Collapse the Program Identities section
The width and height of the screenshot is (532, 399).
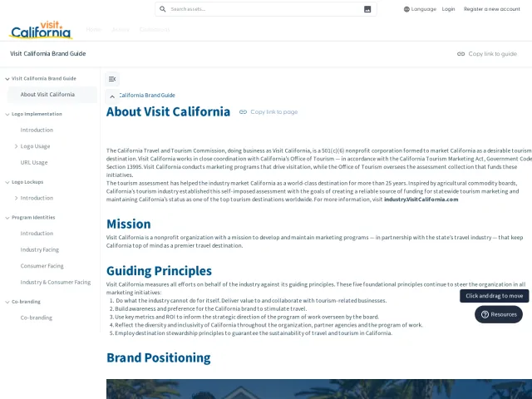point(7,218)
